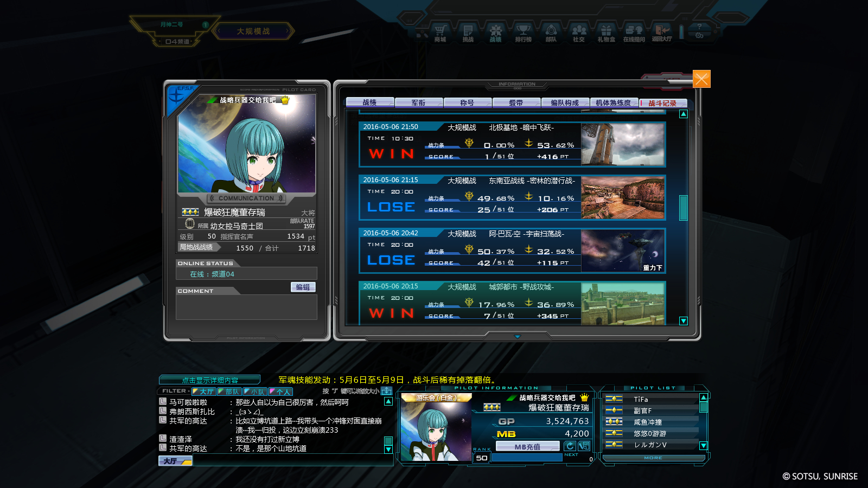This screenshot has width=868, height=488.
Task: Click the rank insignia beside 咸鱼冲撞
Action: [x=614, y=422]
